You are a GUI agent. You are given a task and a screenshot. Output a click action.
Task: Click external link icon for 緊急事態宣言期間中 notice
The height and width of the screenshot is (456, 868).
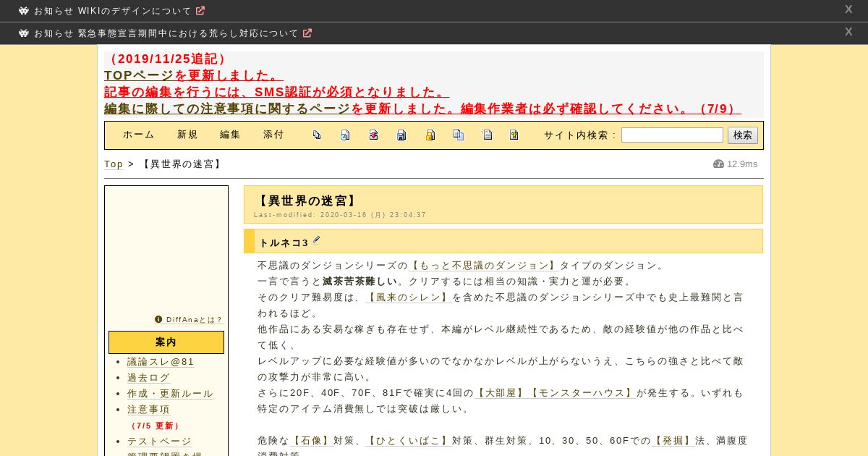tap(307, 33)
